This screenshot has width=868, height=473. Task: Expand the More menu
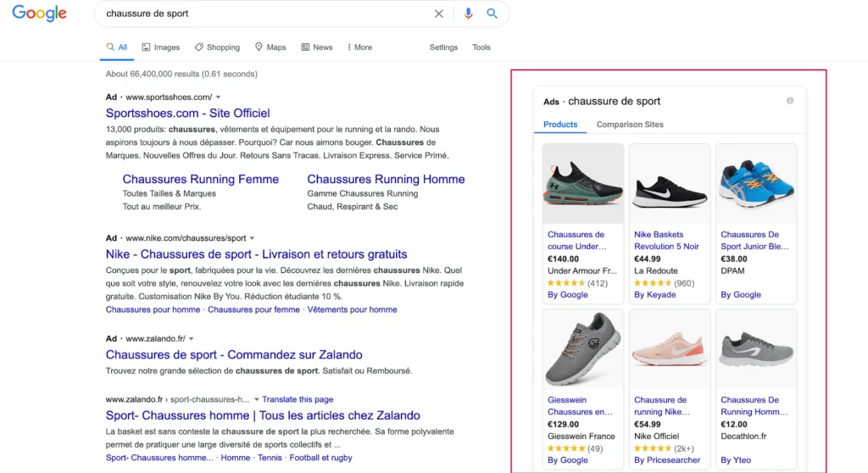359,47
